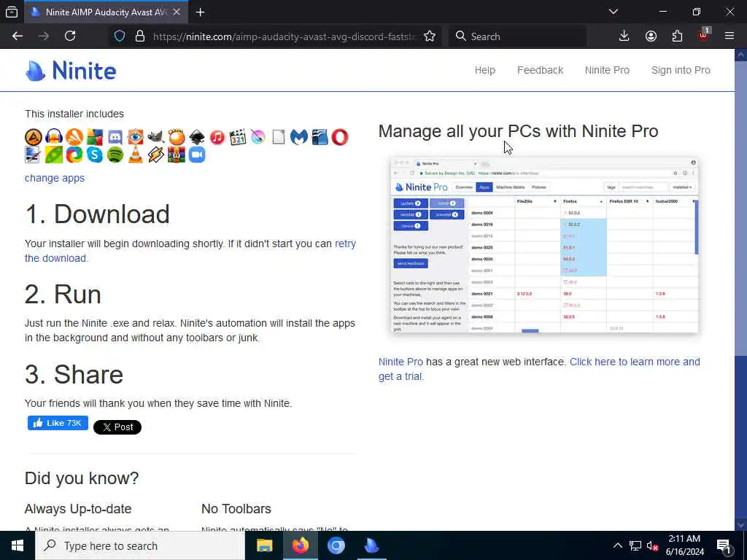Click the Facebook Like 73K button
747x560 pixels.
tap(58, 423)
